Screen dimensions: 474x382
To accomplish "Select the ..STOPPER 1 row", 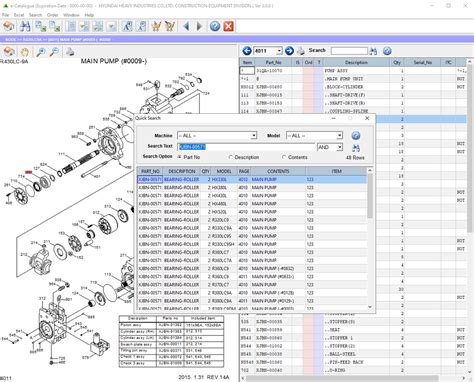I will click(353, 338).
